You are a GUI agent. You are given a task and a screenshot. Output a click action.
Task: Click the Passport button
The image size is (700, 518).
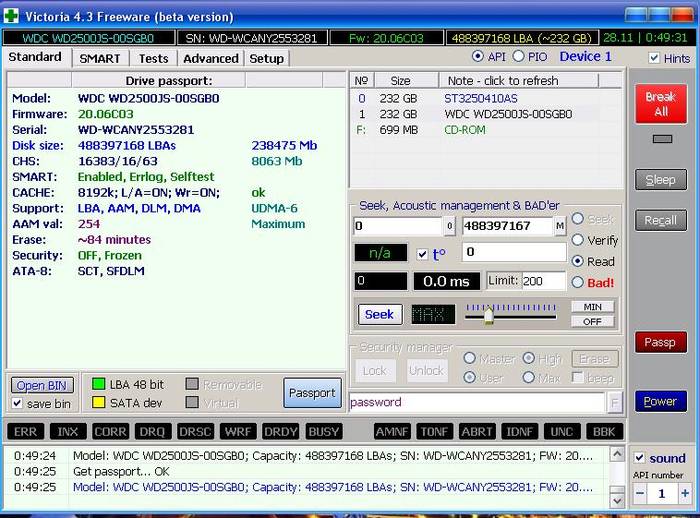pyautogui.click(x=312, y=393)
